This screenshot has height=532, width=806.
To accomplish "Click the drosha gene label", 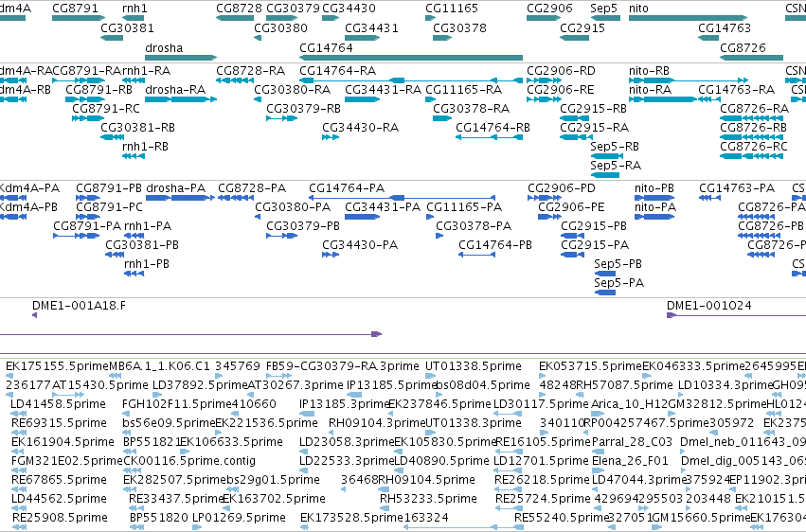I will (x=164, y=47).
